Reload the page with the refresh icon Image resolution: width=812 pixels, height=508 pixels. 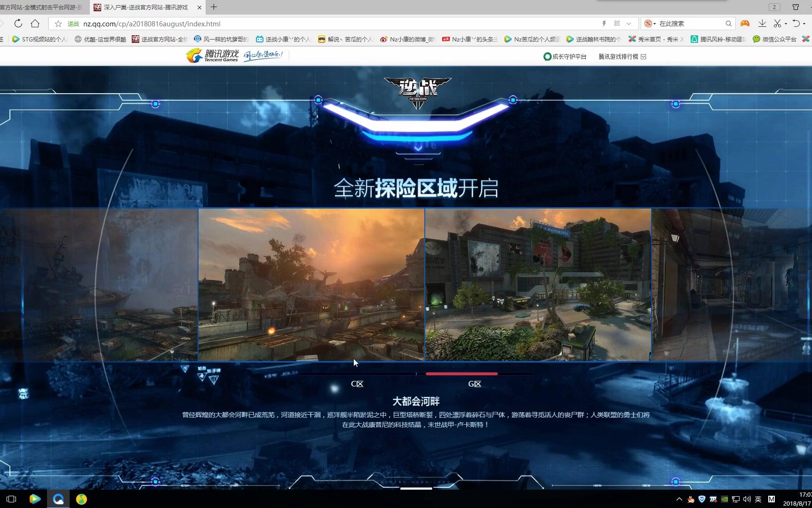(18, 24)
